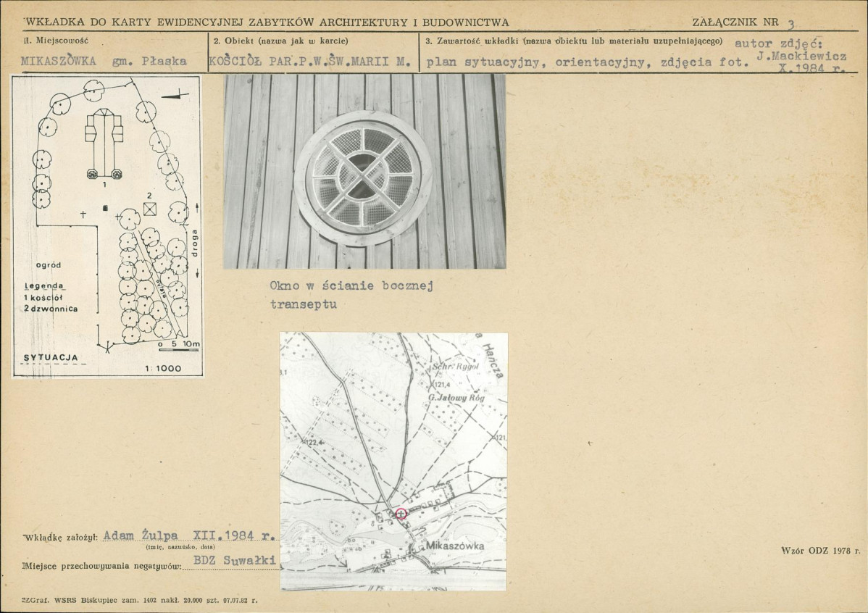This screenshot has width=868, height=613.
Task: Click the caption Okno w ścianie bocznej transeptu
Action: [x=351, y=295]
